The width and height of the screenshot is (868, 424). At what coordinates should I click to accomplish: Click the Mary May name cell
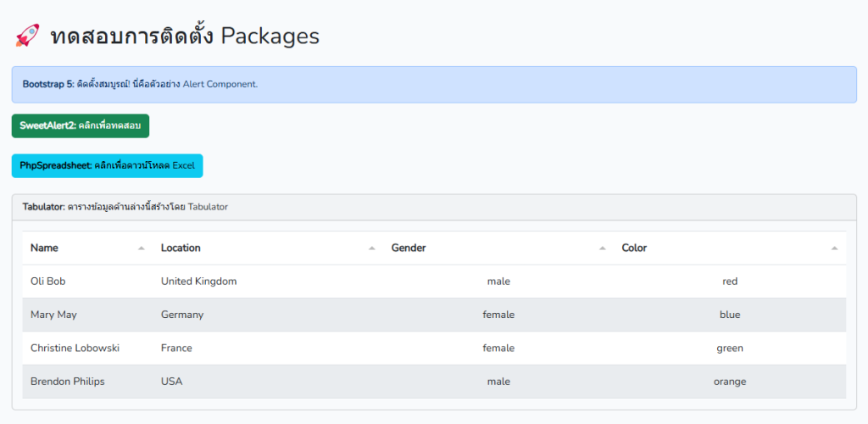point(53,315)
